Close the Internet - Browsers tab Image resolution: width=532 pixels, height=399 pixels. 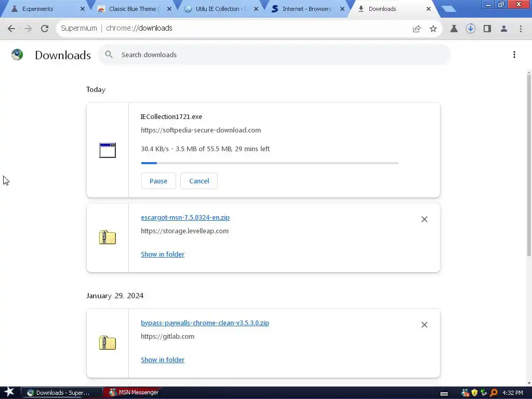pos(342,9)
